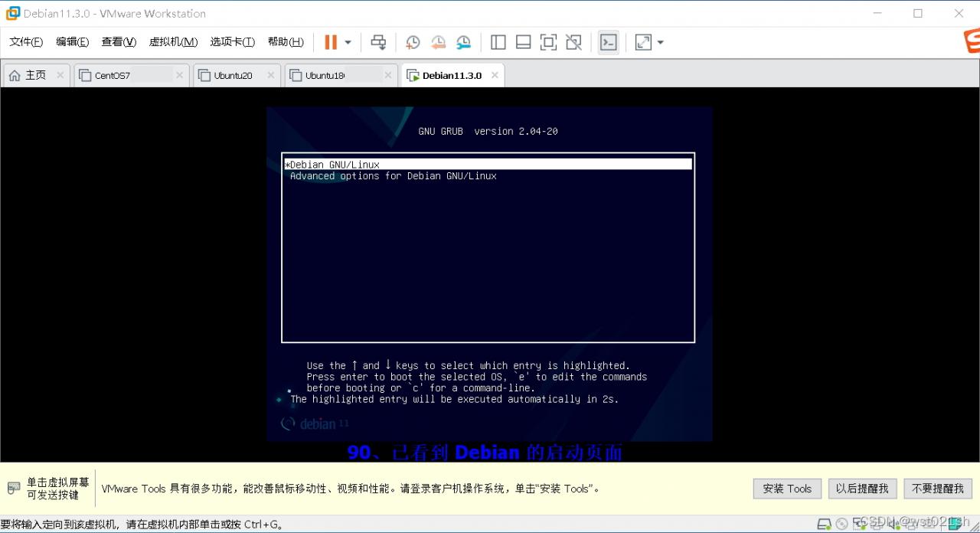Screen dimensions: 980x533
Task: Close the Debian11.3.0 tab
Action: pos(495,75)
